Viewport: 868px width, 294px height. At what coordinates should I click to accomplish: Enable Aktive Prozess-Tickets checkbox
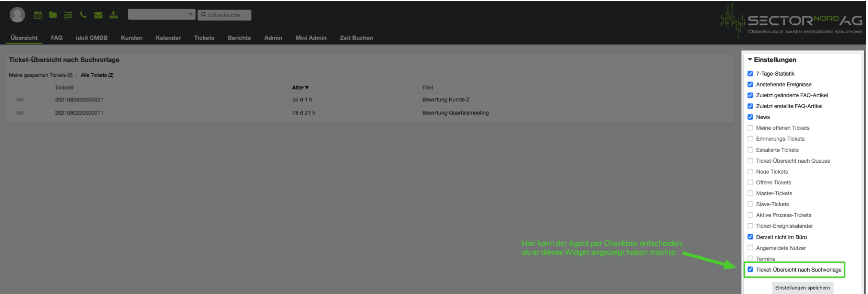coord(750,215)
